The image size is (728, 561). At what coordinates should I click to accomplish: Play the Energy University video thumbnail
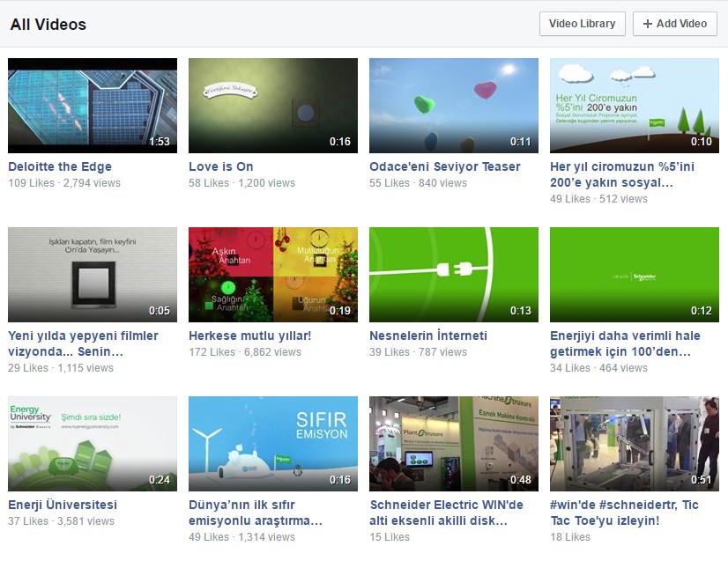(x=93, y=444)
